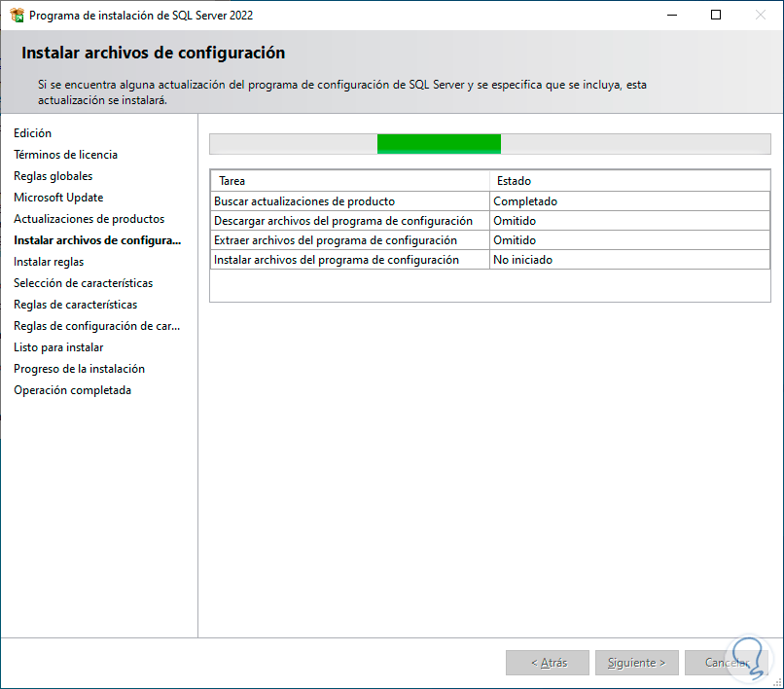Select Actualizaciones de productos step
Image resolution: width=784 pixels, height=689 pixels.
pos(89,219)
